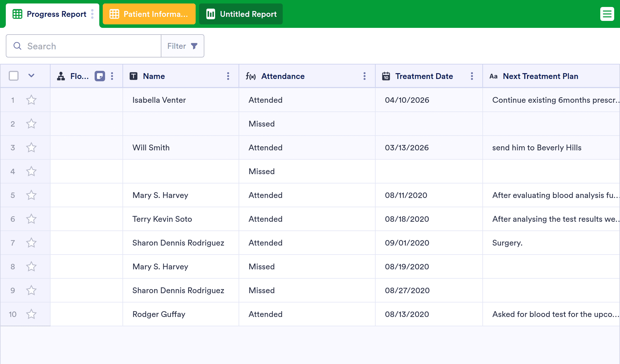Open Treatment Date column options dots
This screenshot has width=620, height=364.
(472, 76)
